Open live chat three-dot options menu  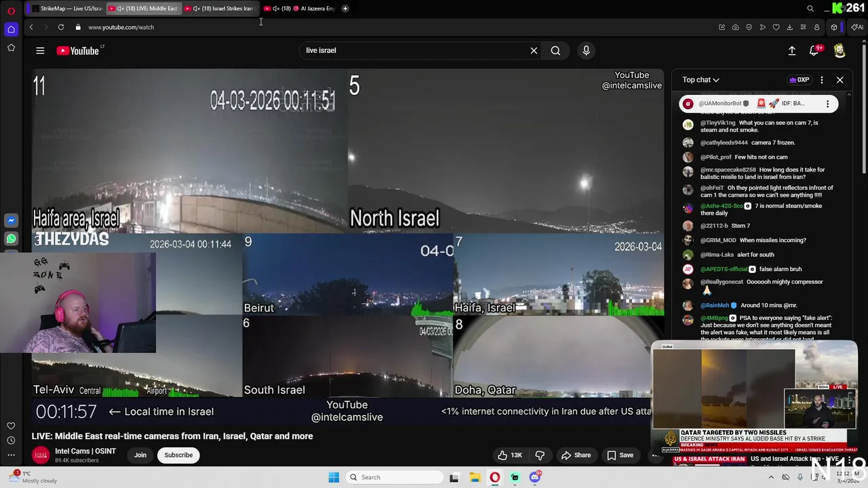pyautogui.click(x=821, y=80)
